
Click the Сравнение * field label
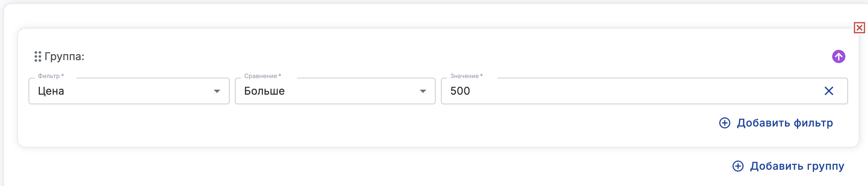(x=263, y=76)
